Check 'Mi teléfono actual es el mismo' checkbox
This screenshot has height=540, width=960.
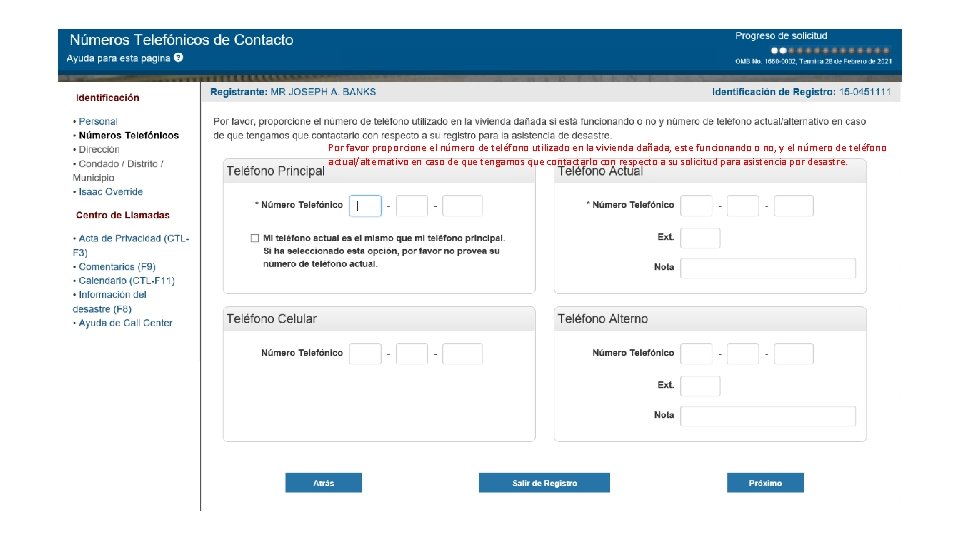(255, 238)
